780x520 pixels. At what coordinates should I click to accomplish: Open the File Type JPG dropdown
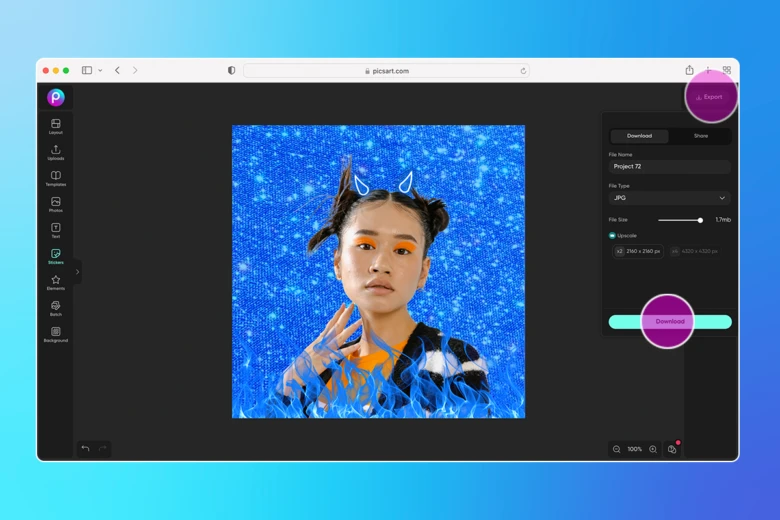click(669, 198)
